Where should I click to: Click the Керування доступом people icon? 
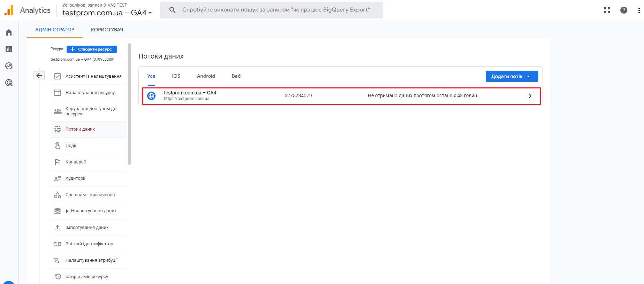click(x=58, y=111)
